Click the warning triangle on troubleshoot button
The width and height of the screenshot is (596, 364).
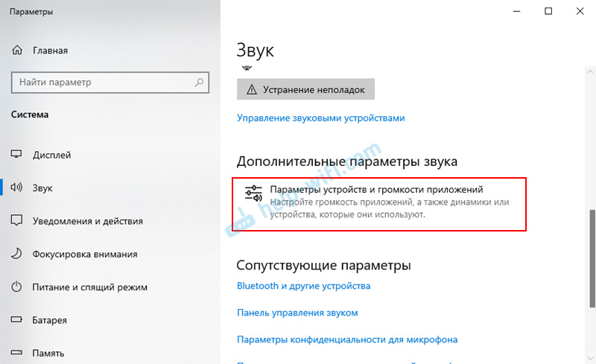[x=252, y=89]
